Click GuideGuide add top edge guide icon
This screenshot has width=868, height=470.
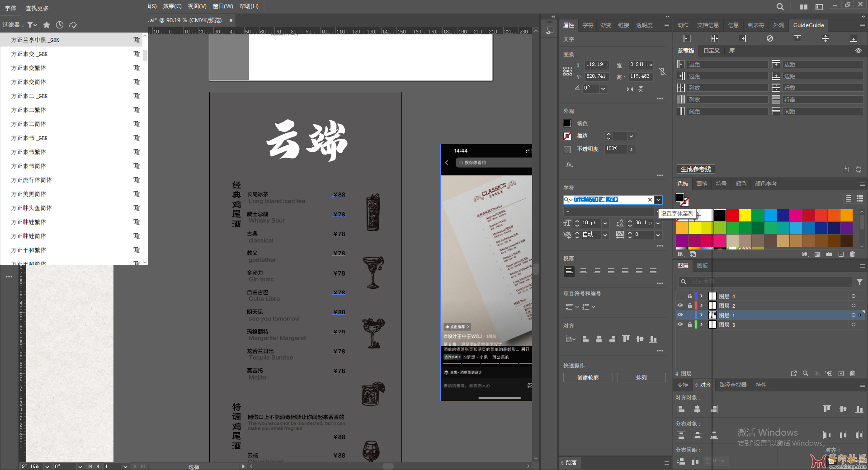(797, 38)
